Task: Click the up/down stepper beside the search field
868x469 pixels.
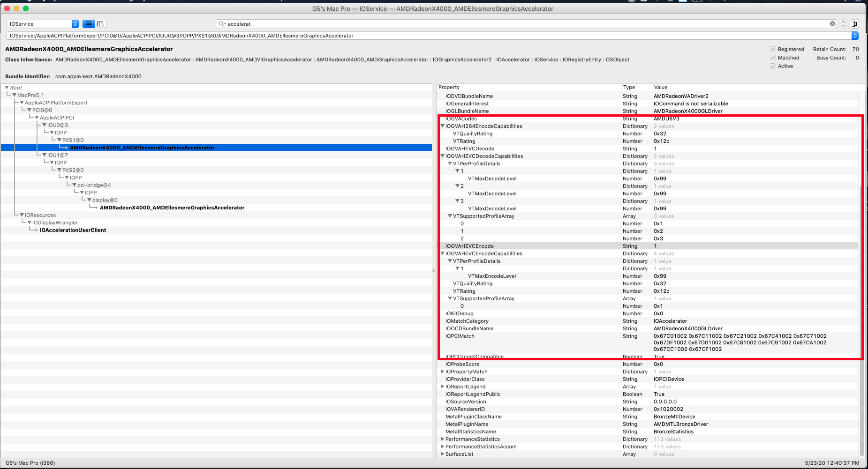Action: pyautogui.click(x=843, y=24)
